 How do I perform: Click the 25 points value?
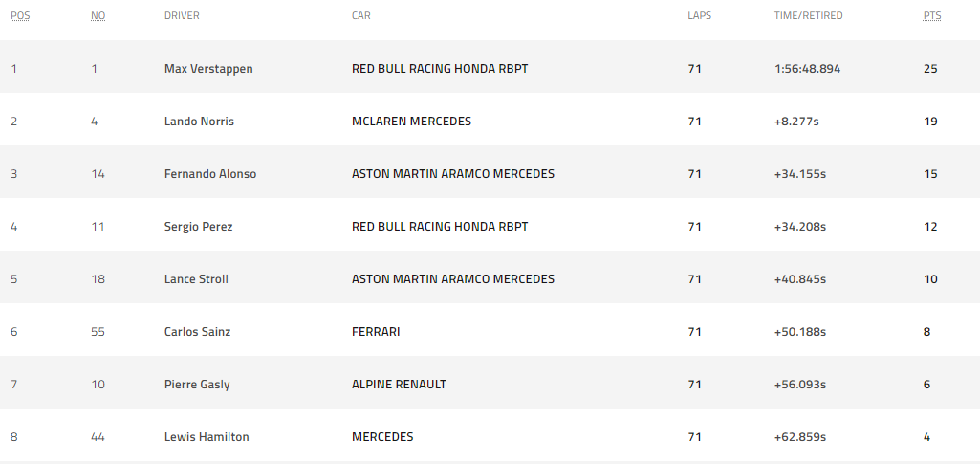point(930,69)
